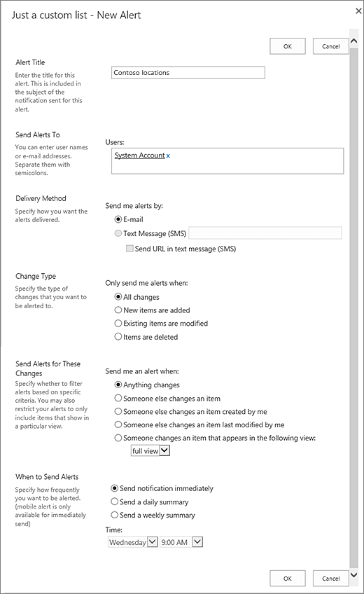Select Anything changes radio button
Image resolution: width=364 pixels, height=594 pixels.
(x=118, y=385)
